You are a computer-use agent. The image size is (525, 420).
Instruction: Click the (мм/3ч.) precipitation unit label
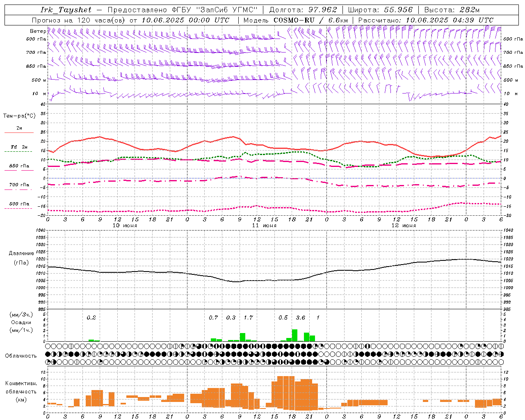point(21,315)
